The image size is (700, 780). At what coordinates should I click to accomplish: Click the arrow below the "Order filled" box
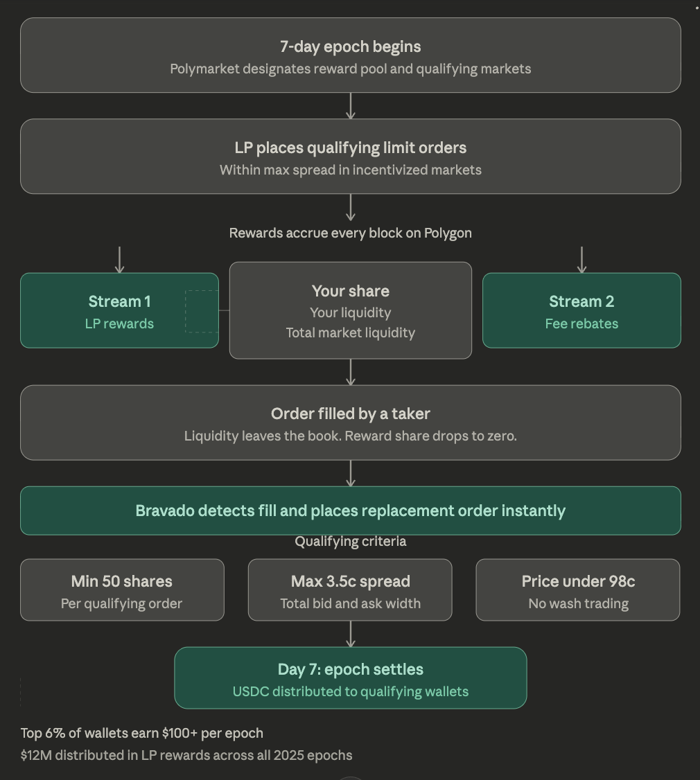[351, 473]
